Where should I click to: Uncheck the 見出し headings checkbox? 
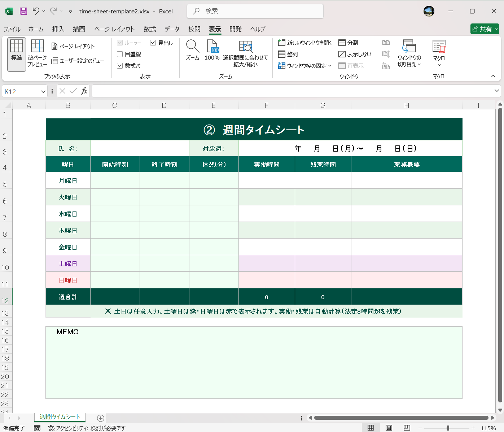pyautogui.click(x=153, y=43)
